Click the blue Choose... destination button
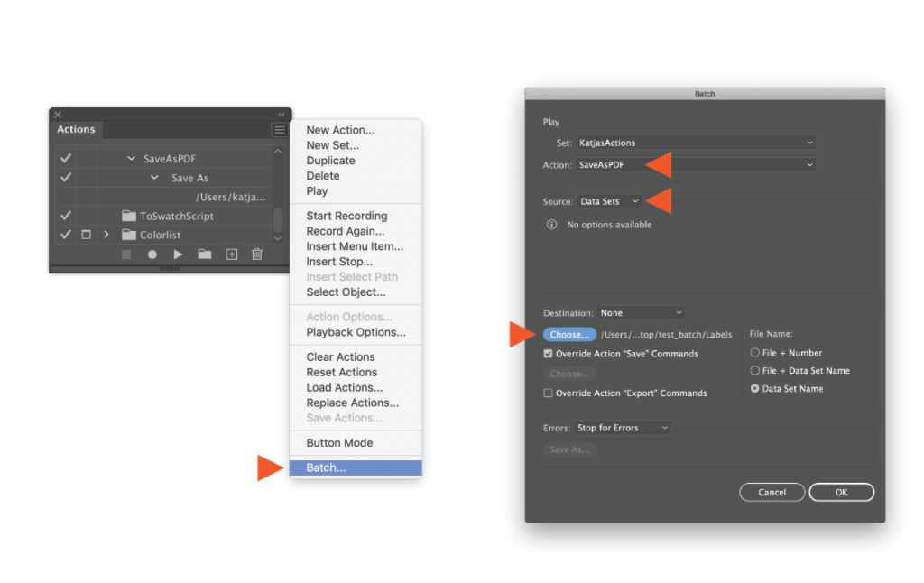Viewport: 924px width, 583px height. tap(569, 335)
